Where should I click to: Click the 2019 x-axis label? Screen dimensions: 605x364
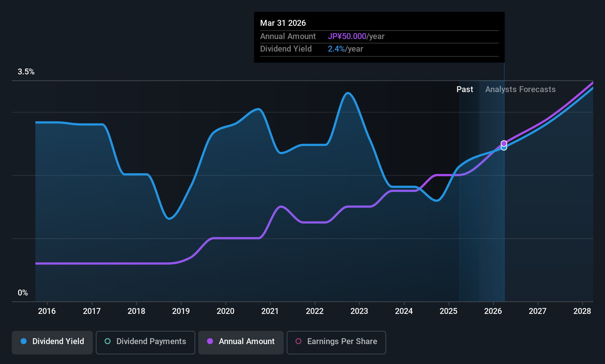(x=181, y=311)
